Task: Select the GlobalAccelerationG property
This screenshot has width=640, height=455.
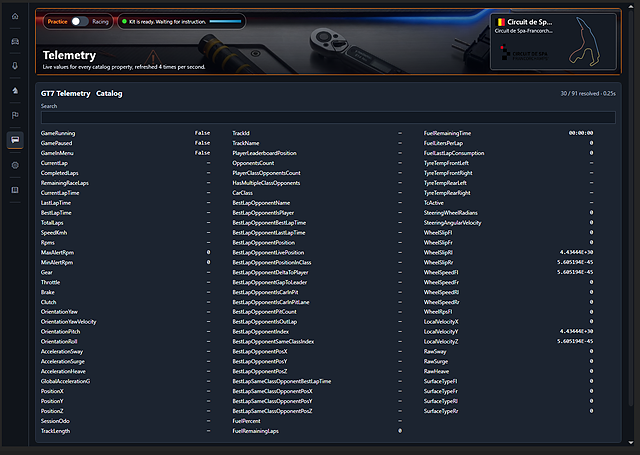Action: point(65,381)
